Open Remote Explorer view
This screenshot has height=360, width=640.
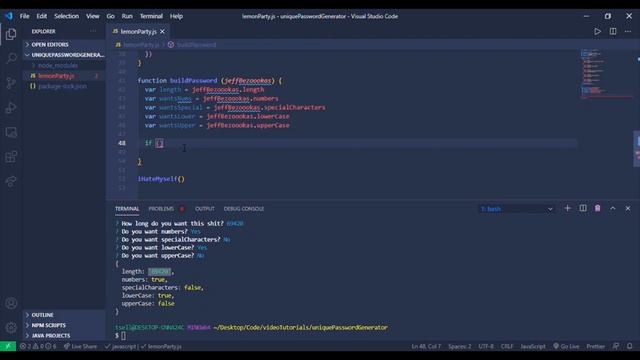(11, 132)
